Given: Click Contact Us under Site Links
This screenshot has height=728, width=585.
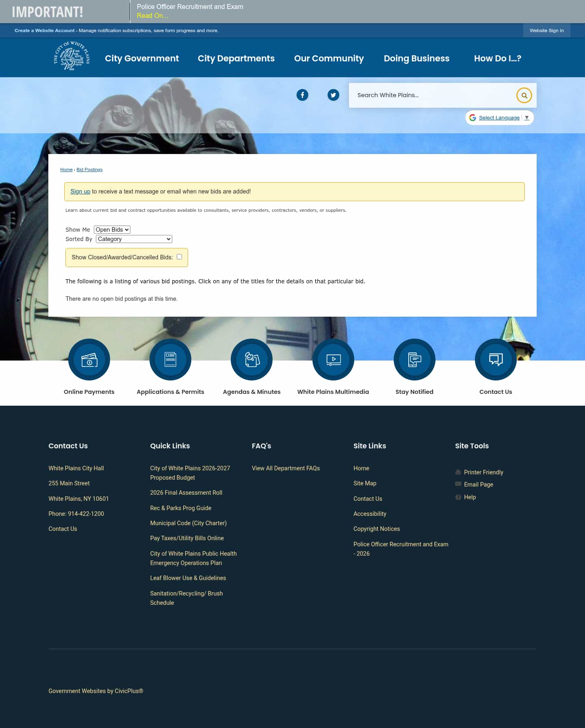Looking at the screenshot, I should tap(368, 499).
